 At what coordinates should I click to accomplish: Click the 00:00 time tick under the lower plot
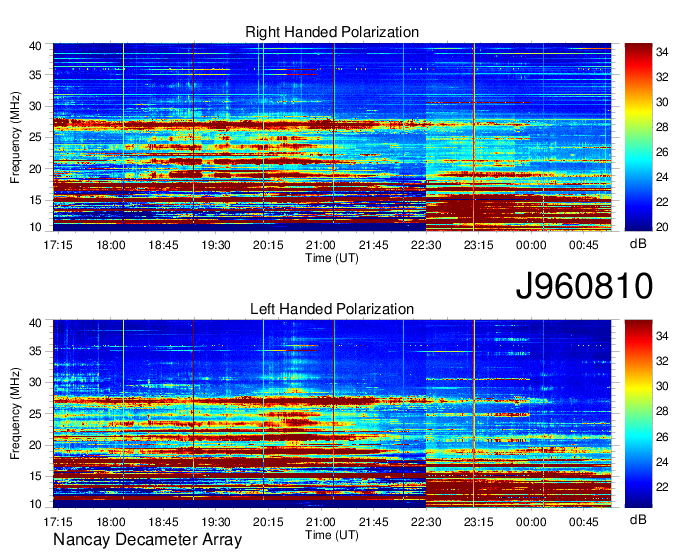(531, 522)
